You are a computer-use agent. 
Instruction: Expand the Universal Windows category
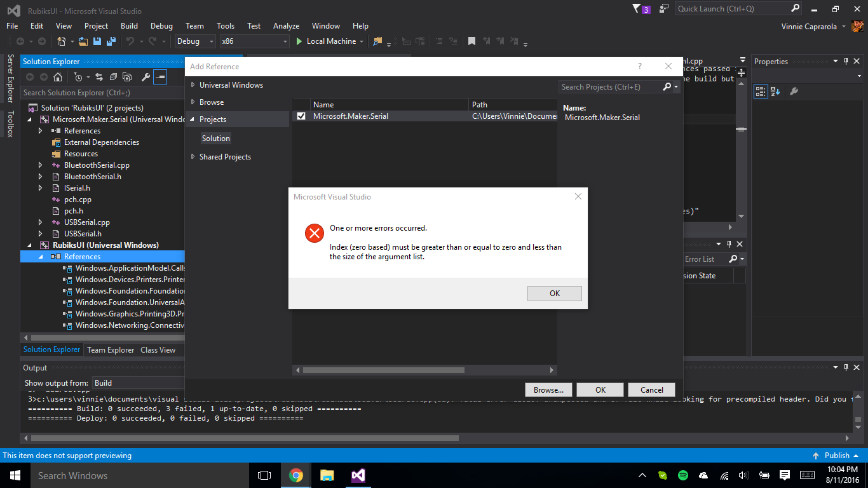tap(193, 85)
